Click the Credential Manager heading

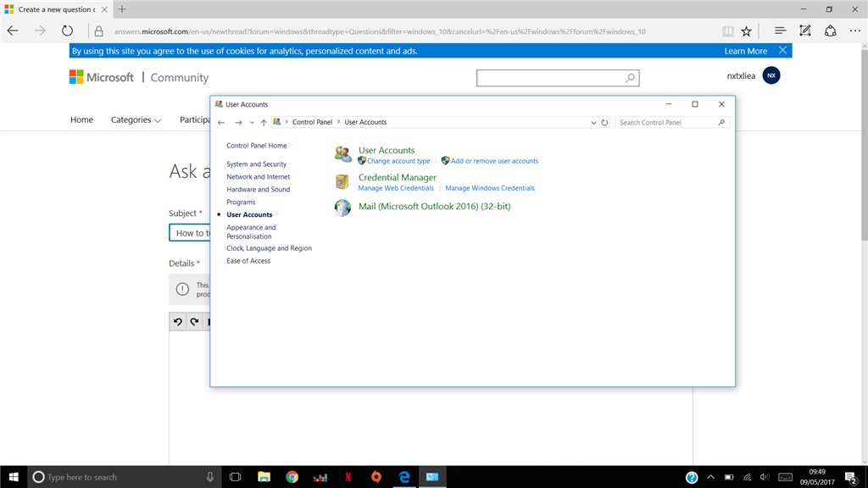397,177
